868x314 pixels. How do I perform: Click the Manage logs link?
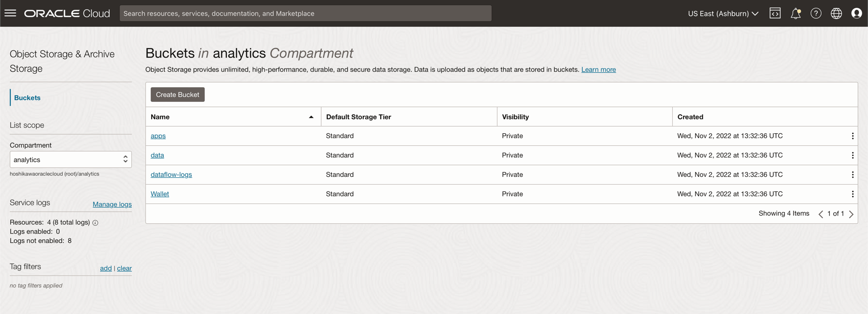pos(112,204)
